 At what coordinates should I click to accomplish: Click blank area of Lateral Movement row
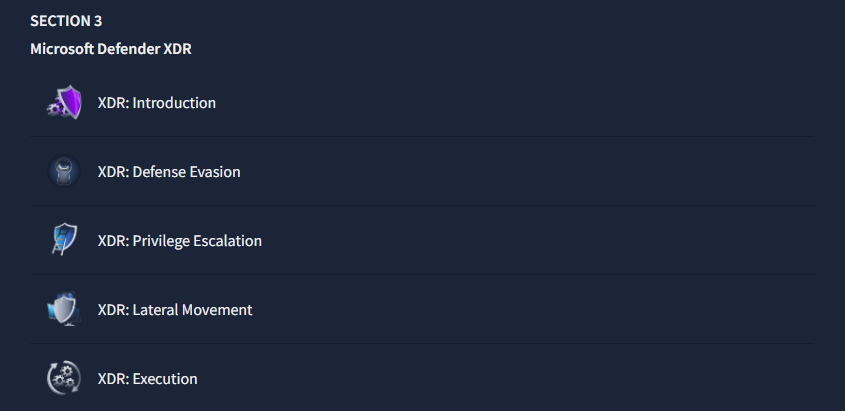click(x=512, y=309)
